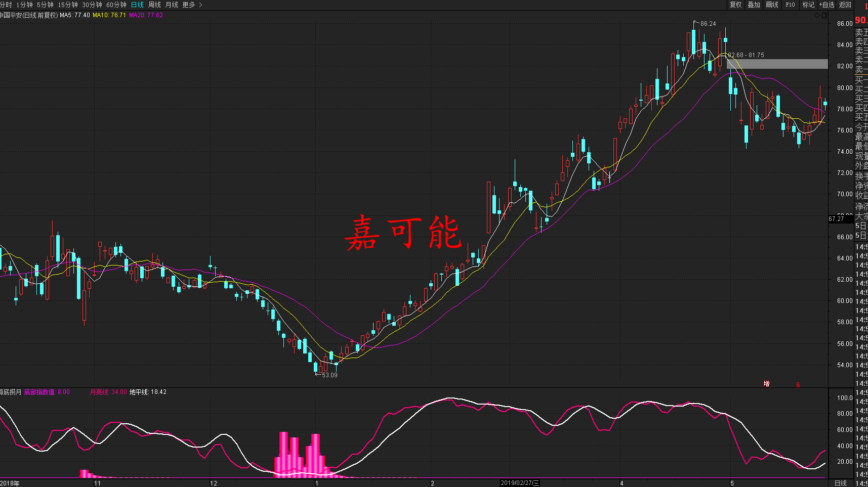Switch to the 1分钟 chart period
Viewport: 868px width, 487px height.
tap(24, 5)
